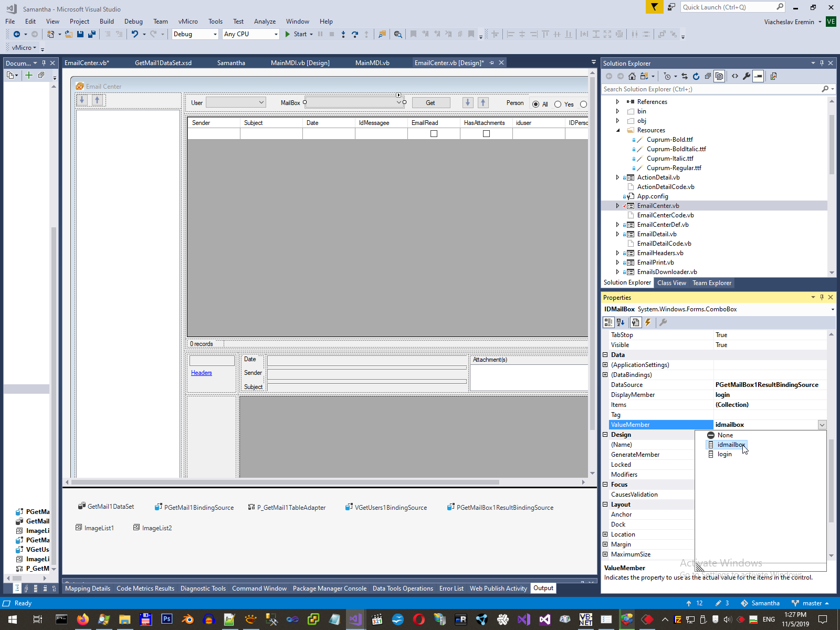The image size is (840, 630).
Task: Click the Property Pages wrench icon in Properties
Action: 663,322
